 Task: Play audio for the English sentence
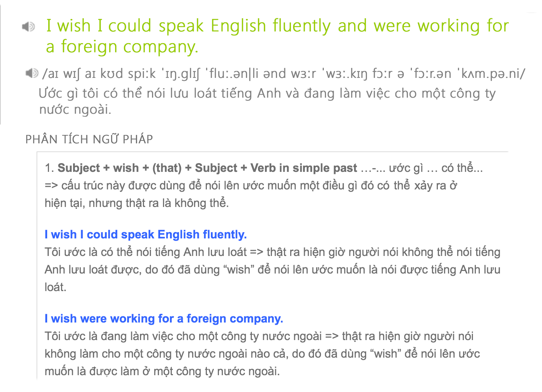28,26
